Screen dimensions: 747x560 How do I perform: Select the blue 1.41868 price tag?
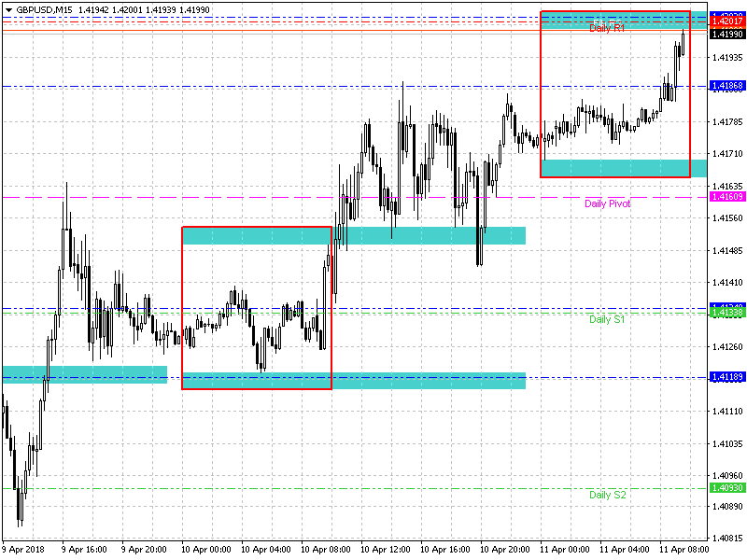726,86
